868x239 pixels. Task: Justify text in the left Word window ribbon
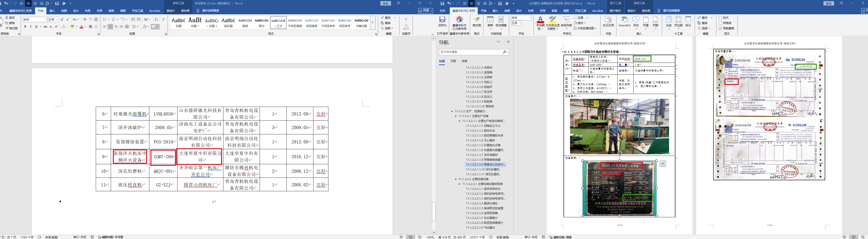[x=121, y=27]
